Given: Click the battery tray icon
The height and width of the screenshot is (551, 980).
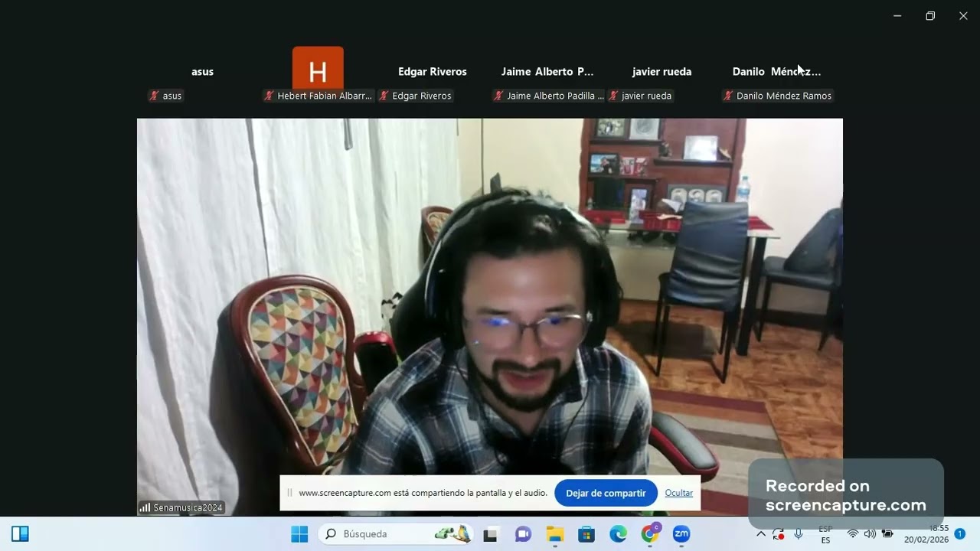Looking at the screenshot, I should [x=887, y=534].
